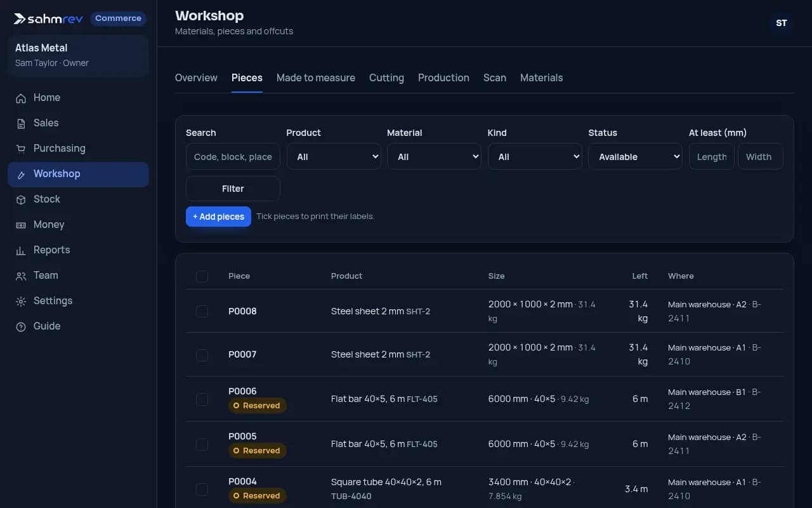
Task: Tick the checkbox for piece P0007
Action: coord(202,354)
